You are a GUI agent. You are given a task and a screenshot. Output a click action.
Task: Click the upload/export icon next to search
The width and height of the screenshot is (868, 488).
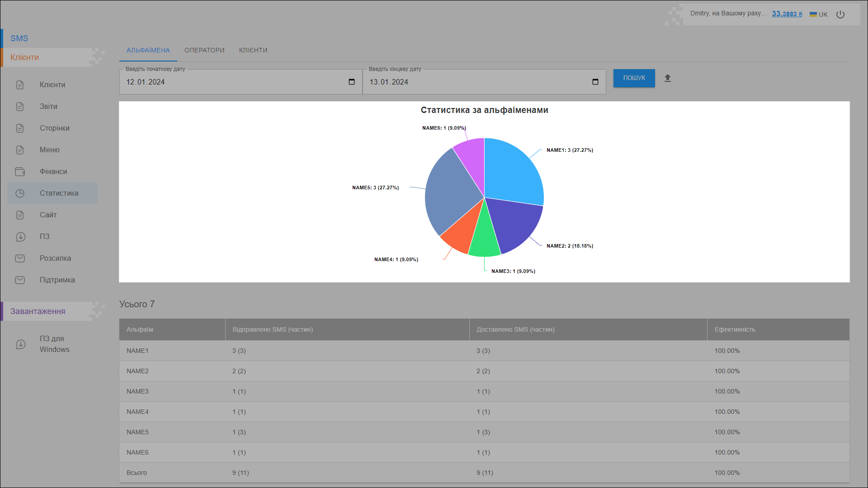coord(667,78)
